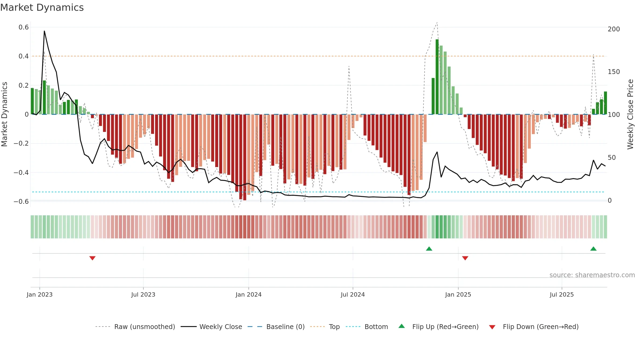This screenshot has width=644, height=362.
Task: Click the Jul 2023 x-axis label
Action: click(143, 294)
